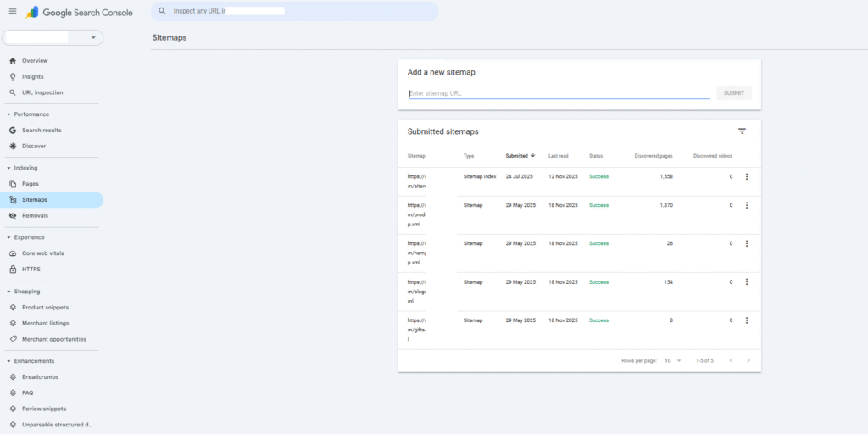Image resolution: width=868 pixels, height=434 pixels.
Task: Go to next page of sitemaps
Action: [748, 361]
